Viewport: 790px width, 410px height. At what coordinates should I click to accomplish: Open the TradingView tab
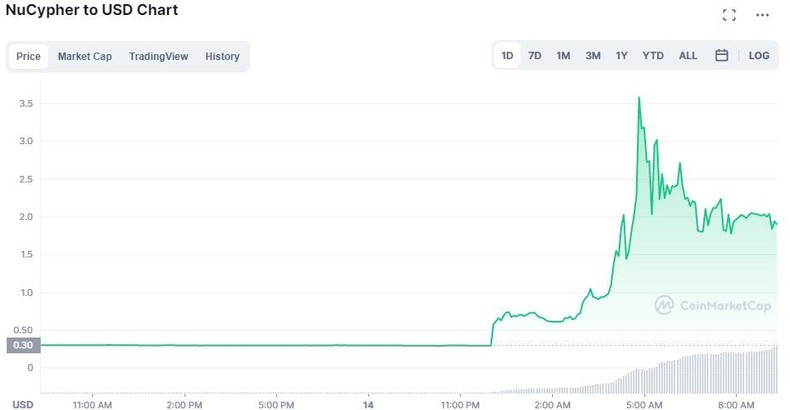(158, 57)
